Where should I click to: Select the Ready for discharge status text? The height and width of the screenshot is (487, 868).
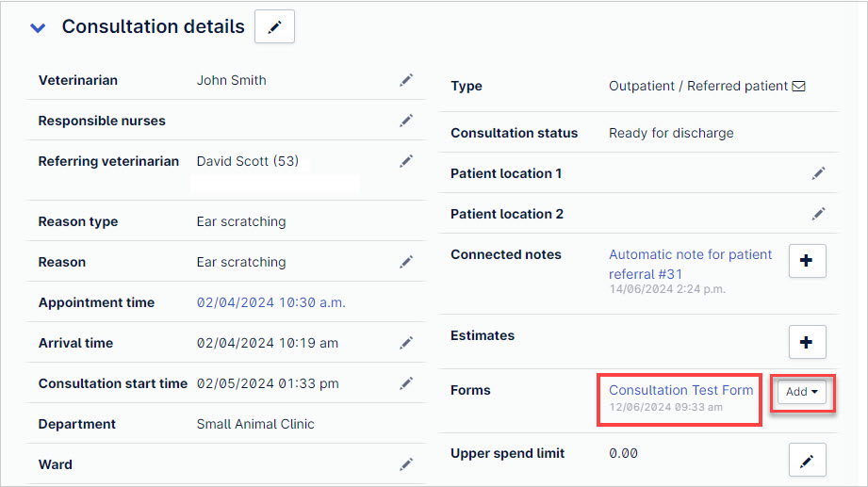click(671, 134)
